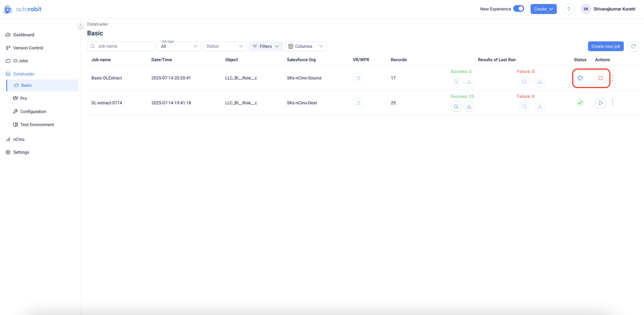Screen dimensions: 644x315
Task: Open more actions for Basic-DLExtract row
Action: point(612,78)
